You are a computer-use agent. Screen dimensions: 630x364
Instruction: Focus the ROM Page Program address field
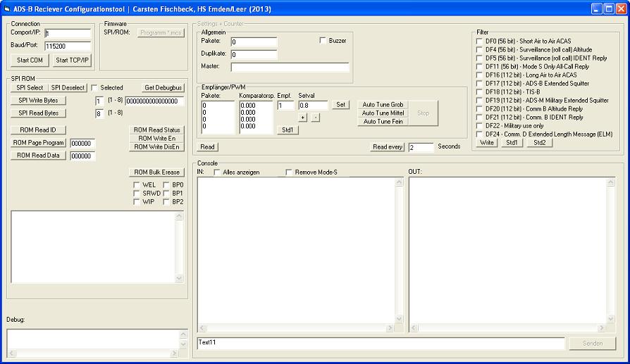[82, 143]
